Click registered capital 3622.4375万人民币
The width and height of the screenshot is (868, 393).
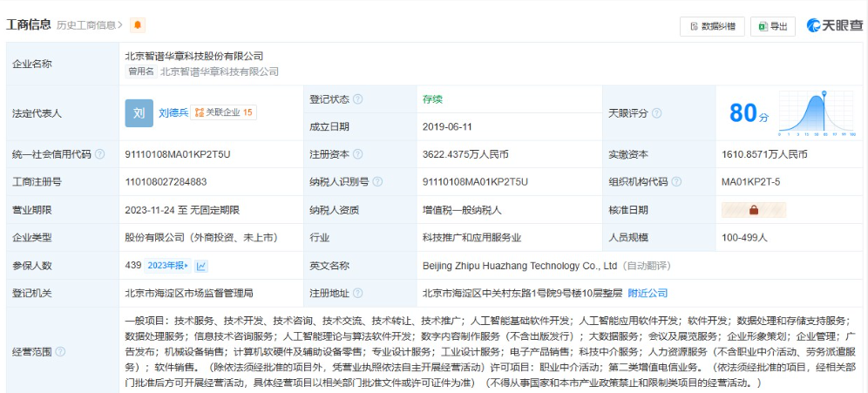[x=465, y=154]
